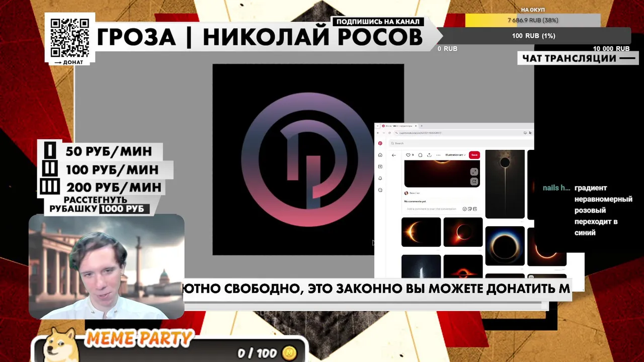Open the emoji picker in comment box
The image size is (644, 362).
464,209
